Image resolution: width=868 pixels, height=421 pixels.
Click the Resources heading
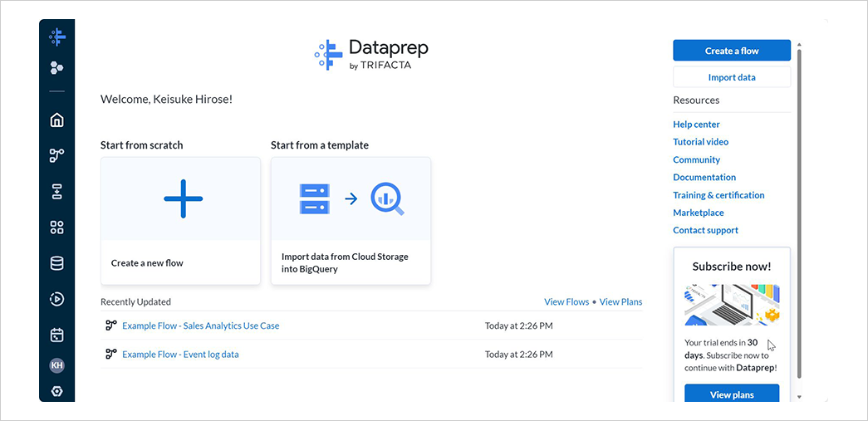pos(696,100)
